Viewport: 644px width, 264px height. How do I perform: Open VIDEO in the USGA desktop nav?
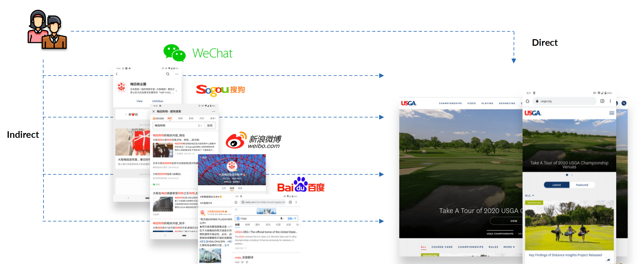[x=472, y=103]
